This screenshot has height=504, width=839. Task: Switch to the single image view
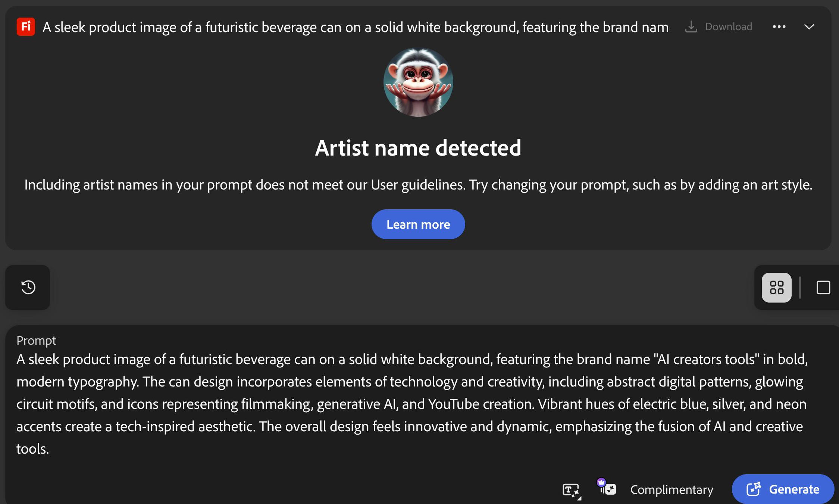(823, 287)
